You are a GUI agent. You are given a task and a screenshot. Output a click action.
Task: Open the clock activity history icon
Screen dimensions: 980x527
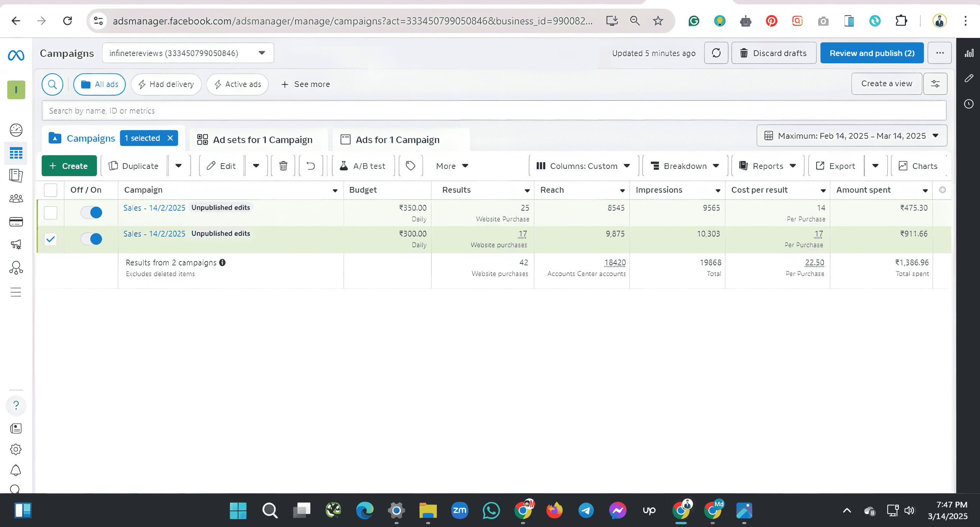[969, 104]
